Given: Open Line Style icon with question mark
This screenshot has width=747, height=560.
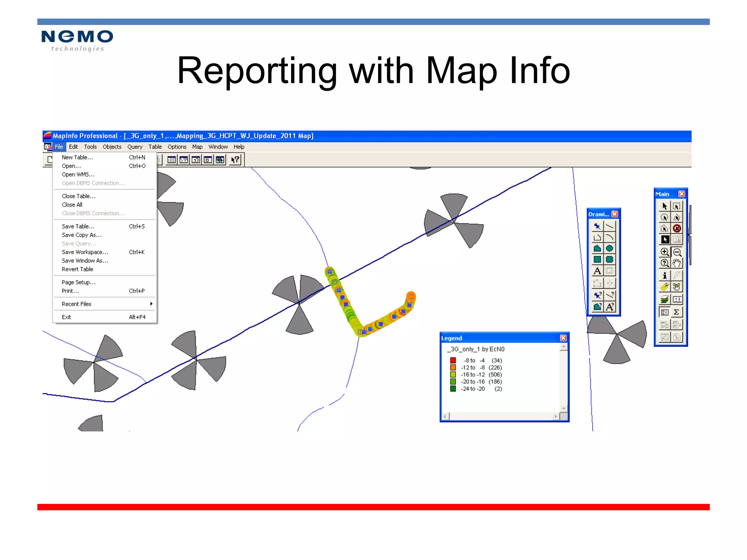Looking at the screenshot, I should tap(609, 295).
